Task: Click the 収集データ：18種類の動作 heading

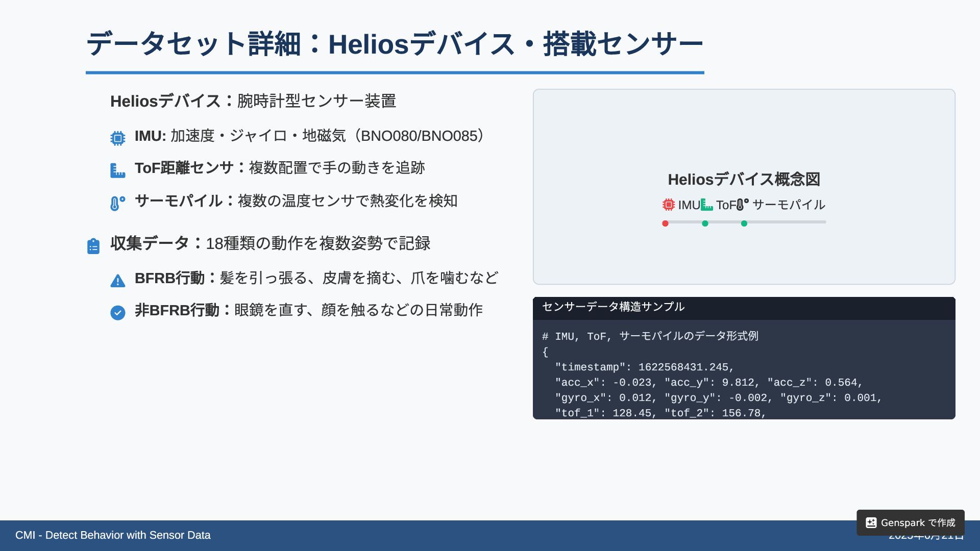Action: (x=271, y=243)
